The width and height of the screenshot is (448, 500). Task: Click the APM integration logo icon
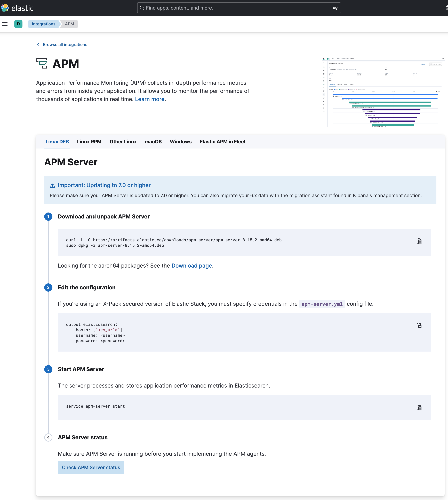click(x=42, y=64)
